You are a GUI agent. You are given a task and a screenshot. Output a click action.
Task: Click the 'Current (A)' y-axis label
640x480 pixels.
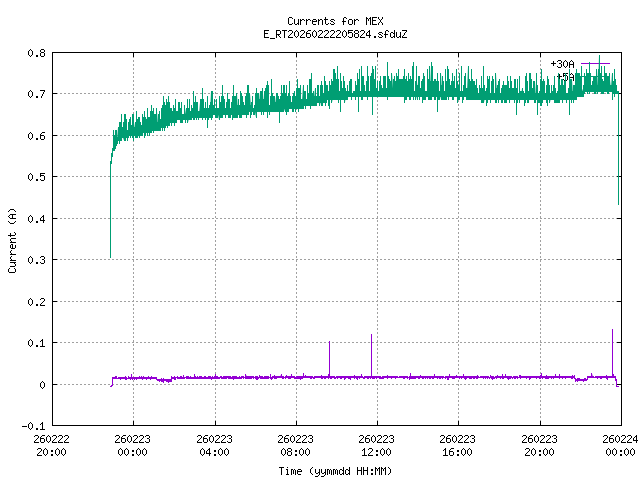[12, 239]
